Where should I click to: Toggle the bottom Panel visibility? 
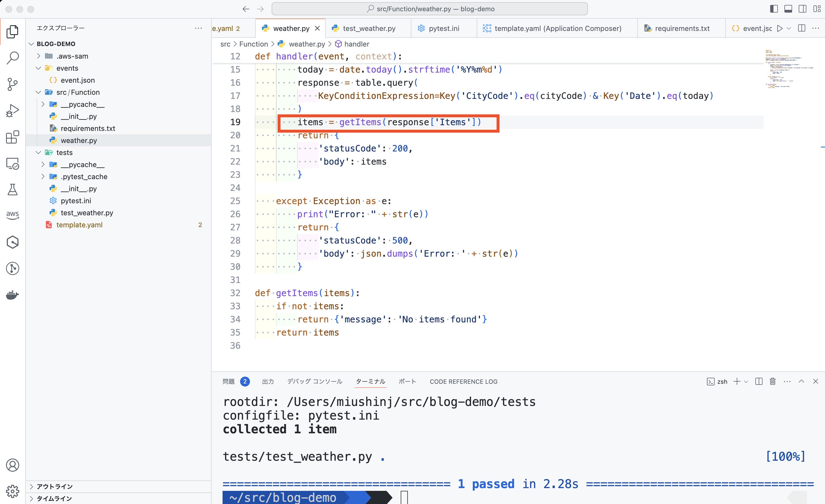point(788,9)
